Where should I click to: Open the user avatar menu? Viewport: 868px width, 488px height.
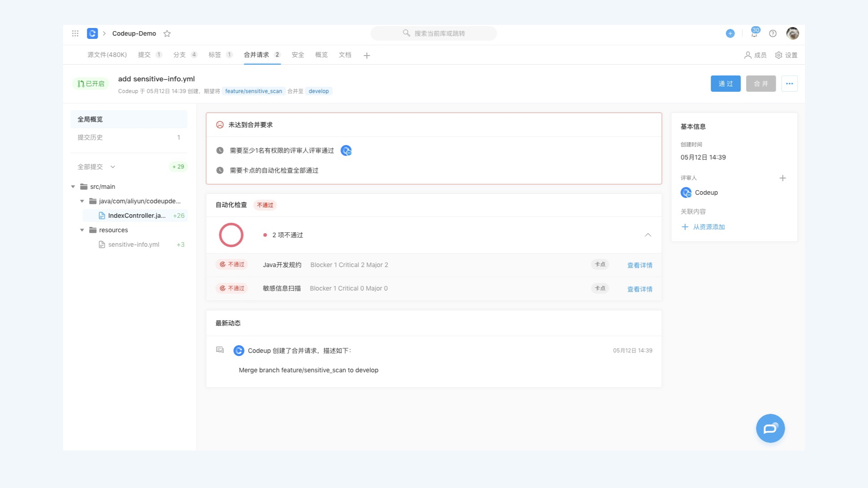(x=793, y=33)
